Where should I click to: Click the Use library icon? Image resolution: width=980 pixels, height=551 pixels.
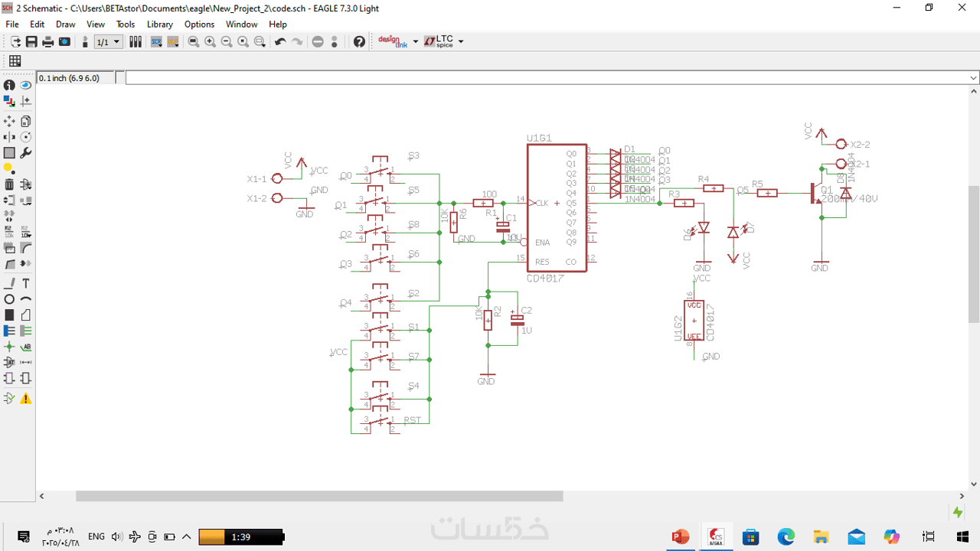[136, 41]
